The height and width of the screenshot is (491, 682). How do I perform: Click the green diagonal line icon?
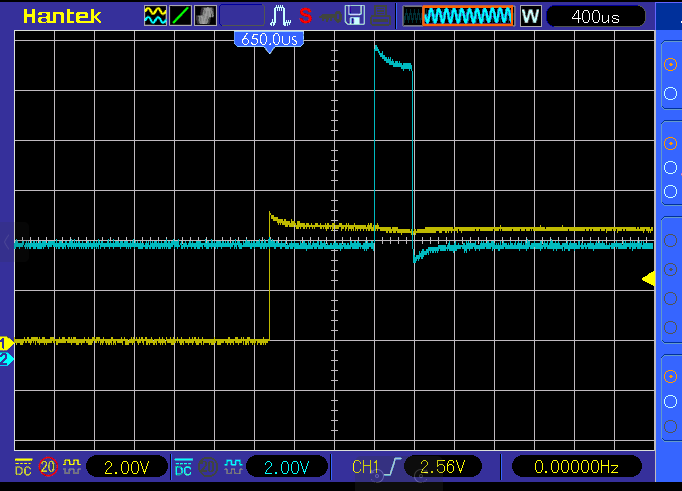click(x=180, y=16)
